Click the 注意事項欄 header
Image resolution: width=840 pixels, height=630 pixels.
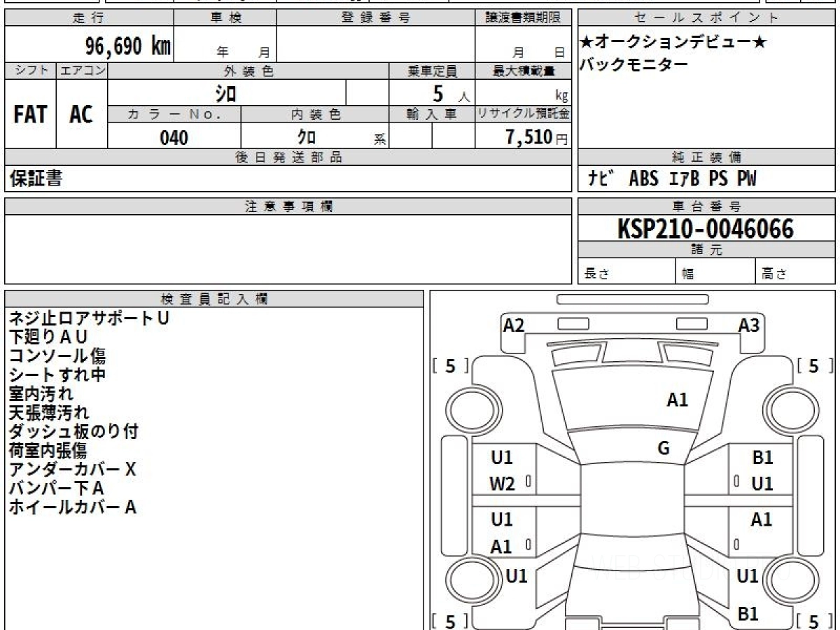(x=288, y=206)
